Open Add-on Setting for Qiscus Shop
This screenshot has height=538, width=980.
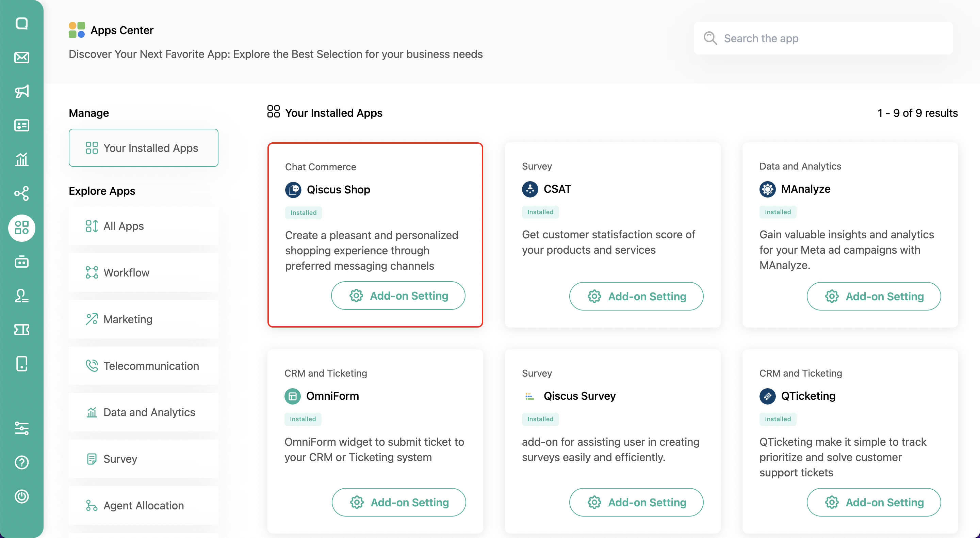pyautogui.click(x=398, y=296)
